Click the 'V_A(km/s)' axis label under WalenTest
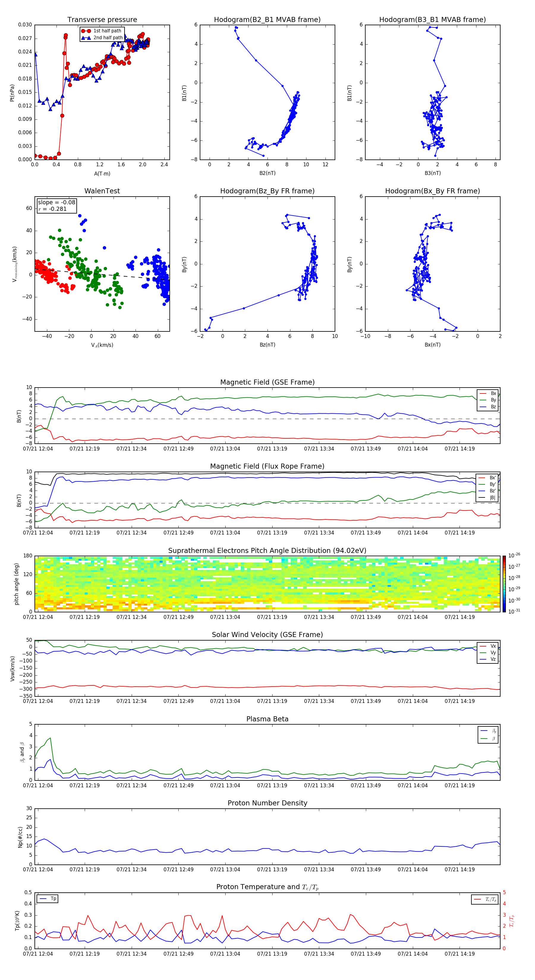This screenshot has width=535, height=980. pos(102,345)
